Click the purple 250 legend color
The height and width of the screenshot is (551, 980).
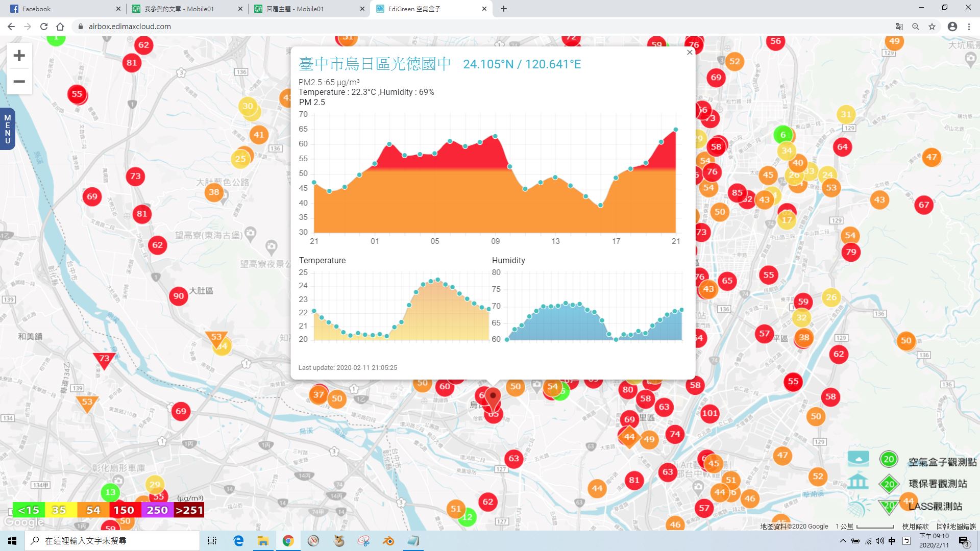(x=157, y=510)
